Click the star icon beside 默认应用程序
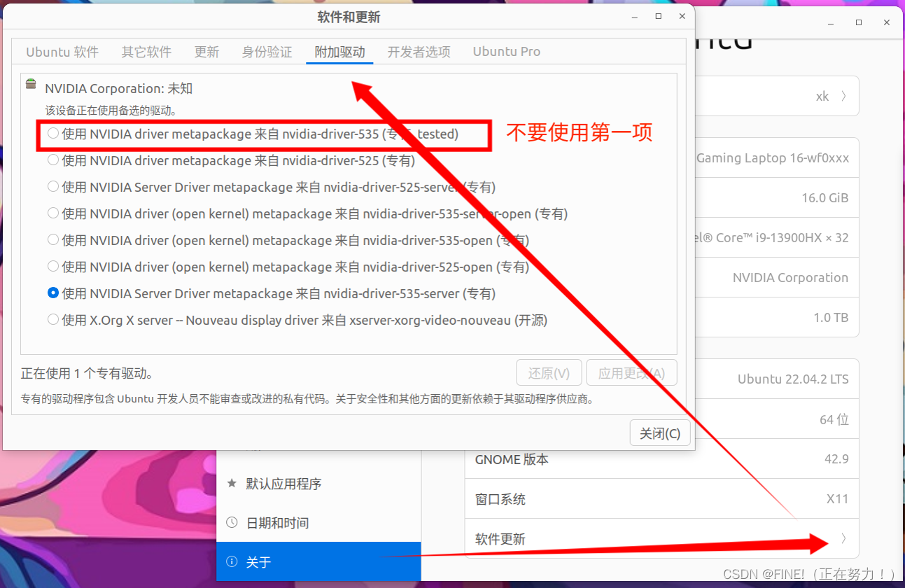The image size is (905, 588). click(232, 483)
